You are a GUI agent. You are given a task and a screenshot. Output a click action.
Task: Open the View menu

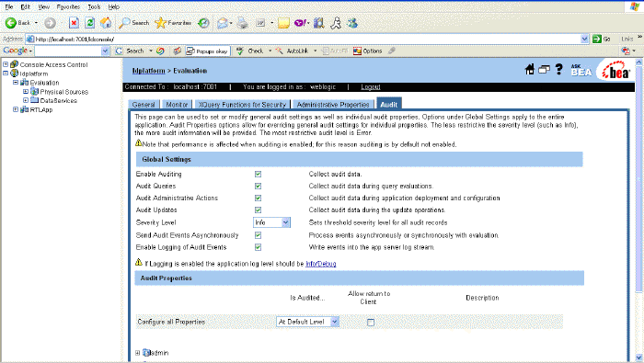(x=43, y=7)
